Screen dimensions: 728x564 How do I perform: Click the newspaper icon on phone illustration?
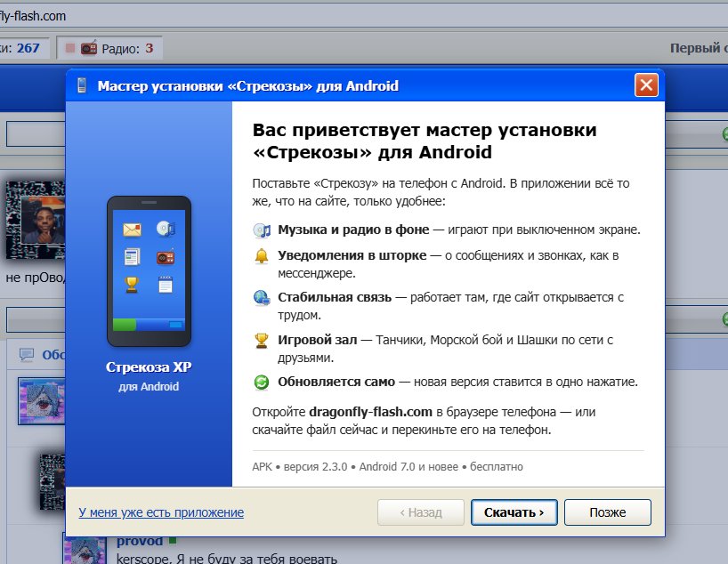coord(132,257)
